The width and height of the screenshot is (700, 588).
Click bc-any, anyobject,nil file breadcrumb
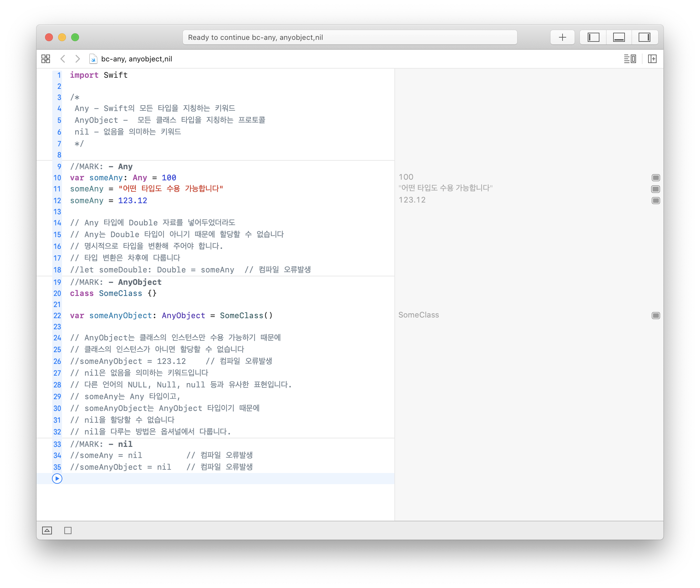pos(136,59)
